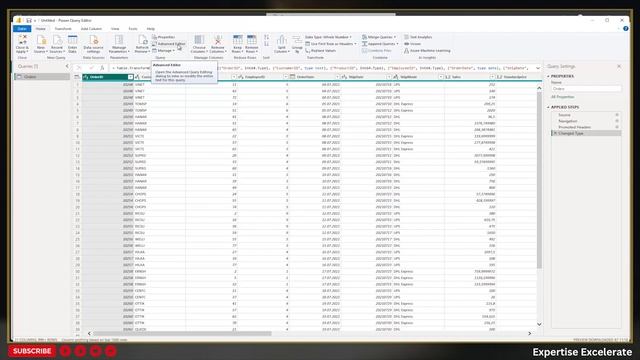Switch to the View tab
Image resolution: width=640 pixels, height=360 pixels.
[x=115, y=29]
